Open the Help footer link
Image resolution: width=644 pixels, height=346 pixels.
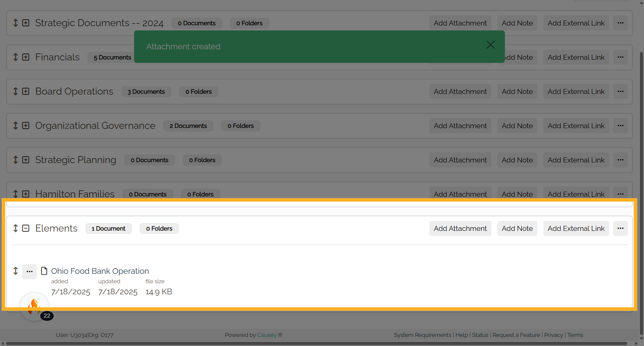pos(462,335)
